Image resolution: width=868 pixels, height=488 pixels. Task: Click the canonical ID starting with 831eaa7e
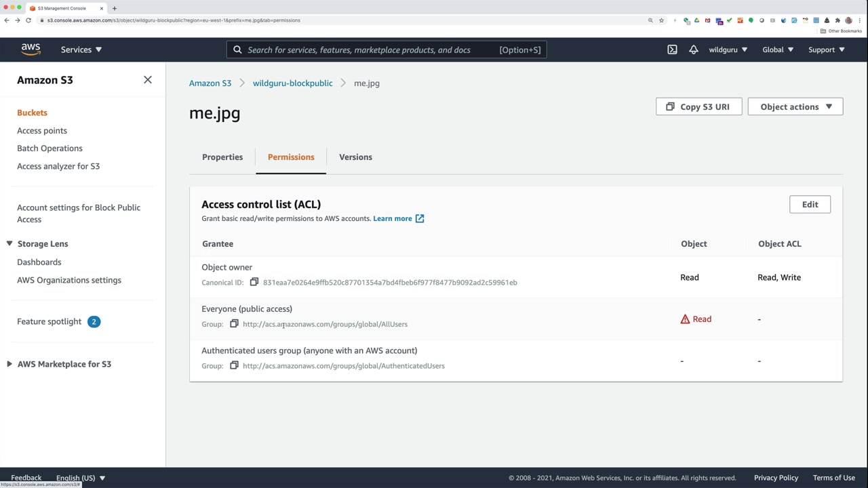pyautogui.click(x=390, y=283)
